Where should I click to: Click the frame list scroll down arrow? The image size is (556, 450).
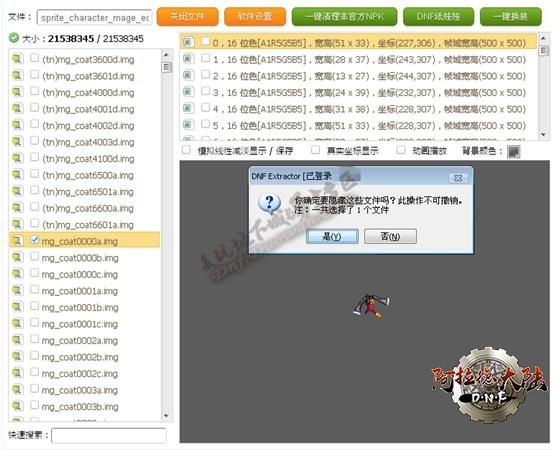(543, 134)
